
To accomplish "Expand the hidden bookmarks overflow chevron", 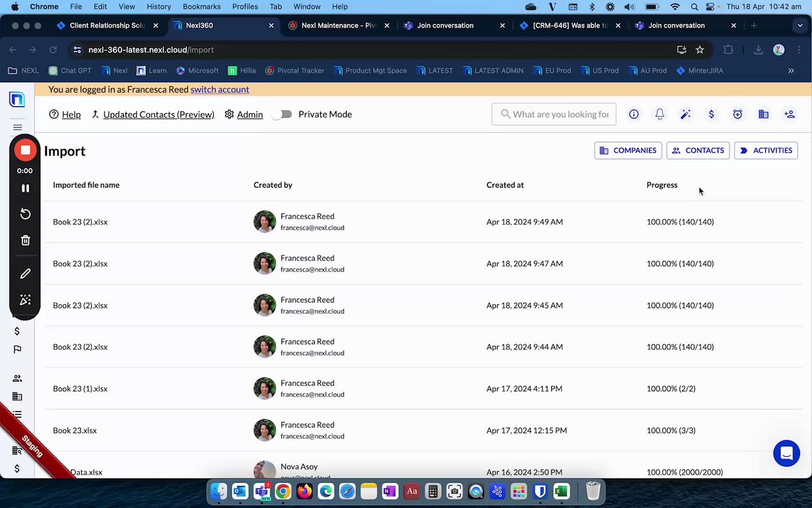I will [x=791, y=70].
